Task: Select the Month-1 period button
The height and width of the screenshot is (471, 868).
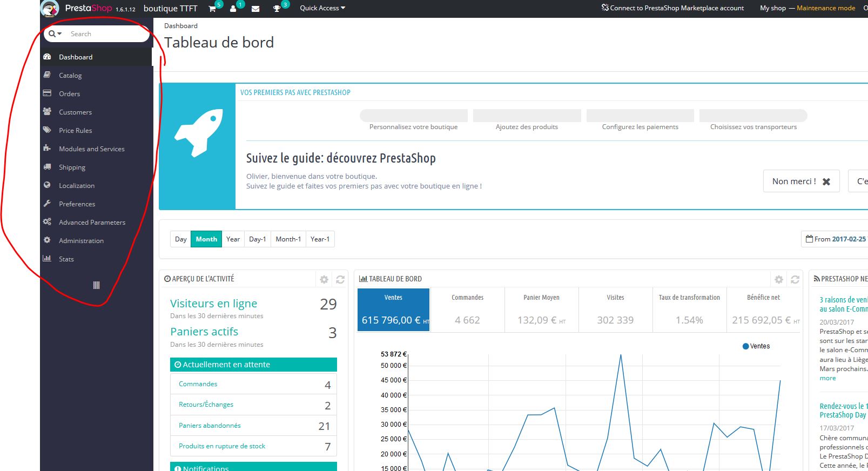Action: (x=288, y=239)
